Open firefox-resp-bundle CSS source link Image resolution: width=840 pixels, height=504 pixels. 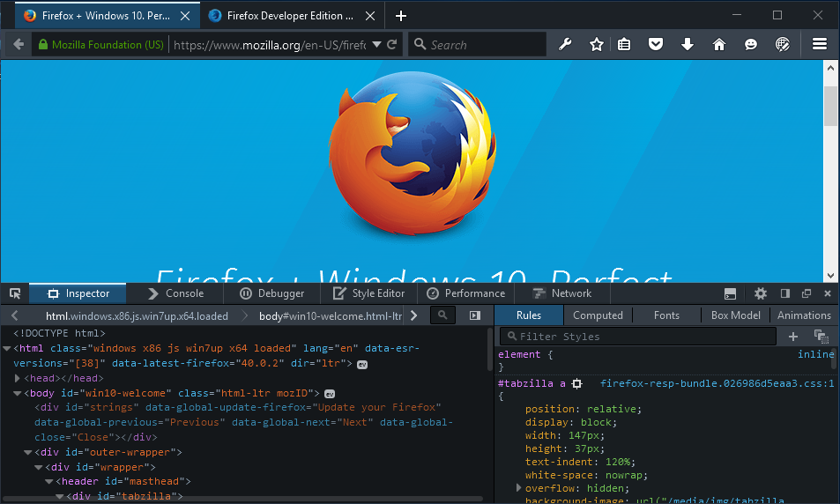coord(717,384)
